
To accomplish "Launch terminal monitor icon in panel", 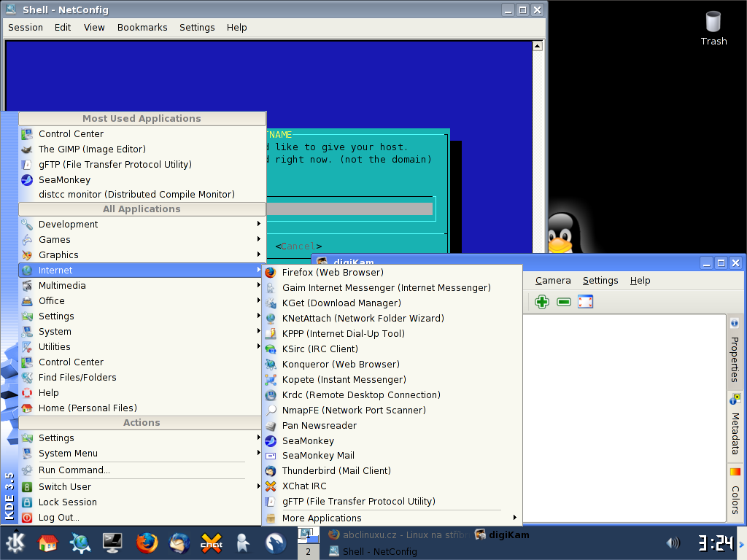I will [113, 542].
